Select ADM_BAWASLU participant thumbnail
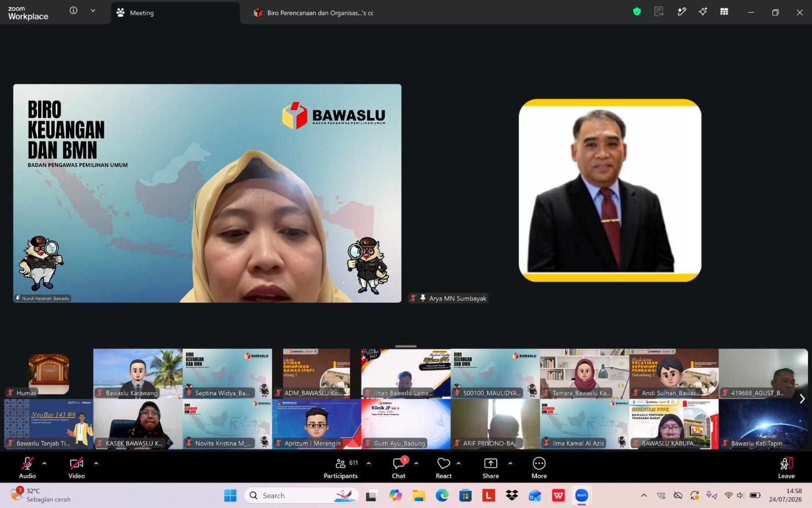The width and height of the screenshot is (812, 508). click(317, 374)
